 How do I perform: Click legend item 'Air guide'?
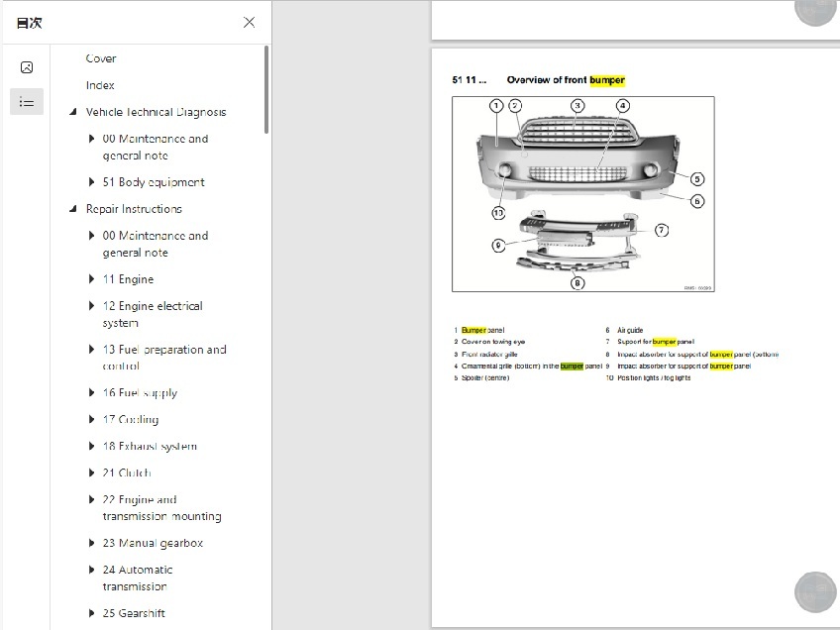(x=630, y=330)
